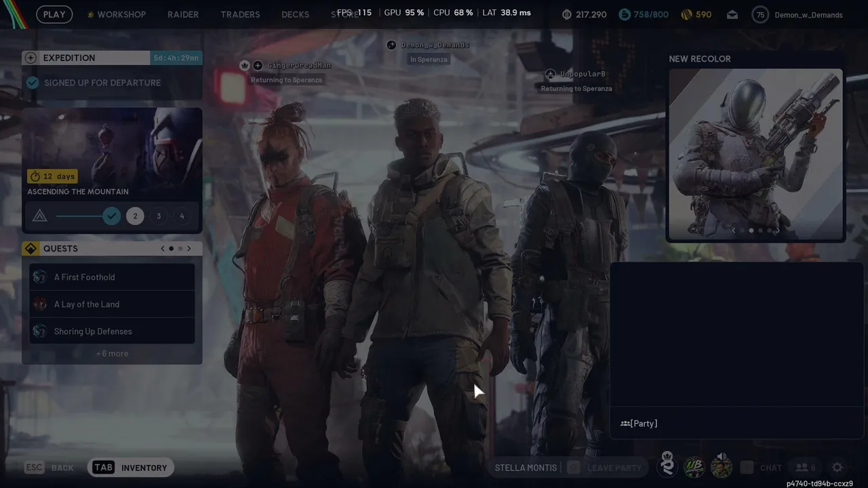Click the coin currency icon beside 217.290
The image size is (868, 488).
pyautogui.click(x=568, y=14)
